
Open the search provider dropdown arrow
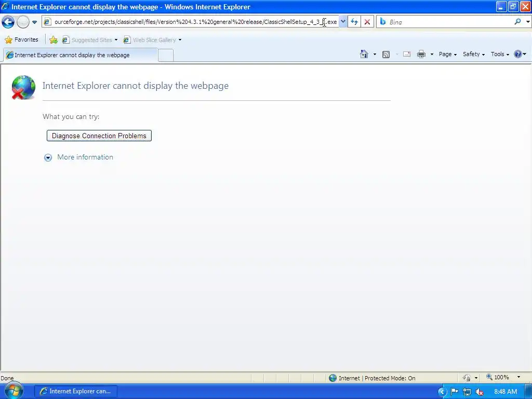pos(528,22)
